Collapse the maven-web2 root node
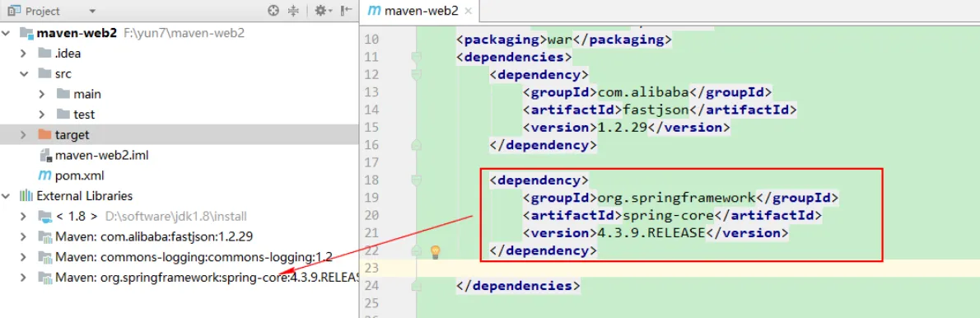The width and height of the screenshot is (980, 318). pos(7,33)
